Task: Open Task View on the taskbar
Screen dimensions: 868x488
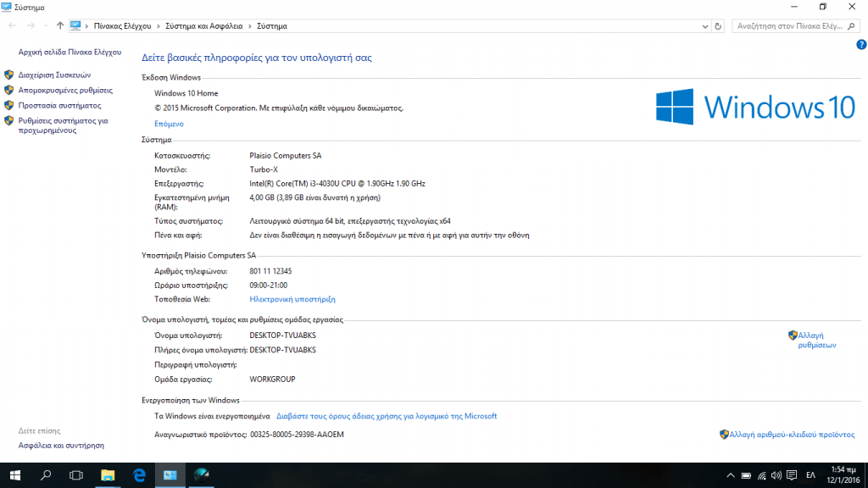Action: click(x=76, y=475)
